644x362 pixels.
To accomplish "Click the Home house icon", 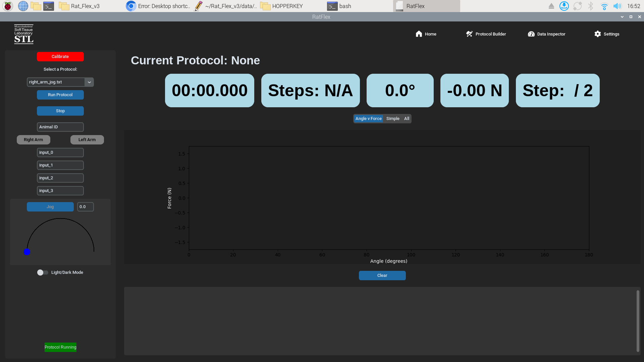I will click(x=419, y=34).
